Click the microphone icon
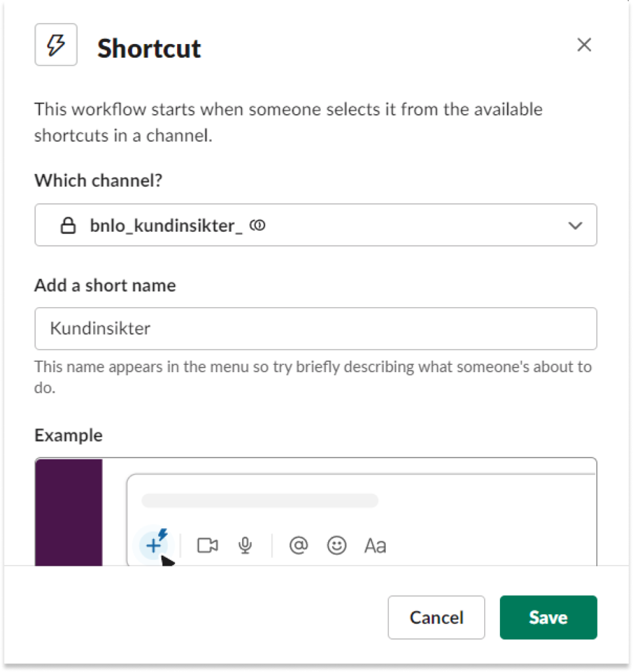Image resolution: width=633 pixels, height=672 pixels. coord(245,545)
